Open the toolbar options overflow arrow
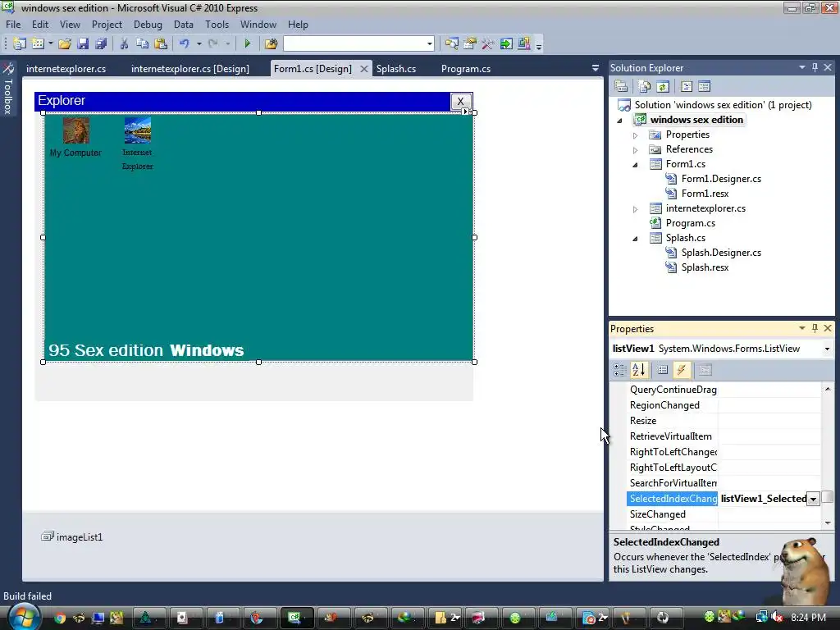This screenshot has width=840, height=630. pyautogui.click(x=539, y=46)
